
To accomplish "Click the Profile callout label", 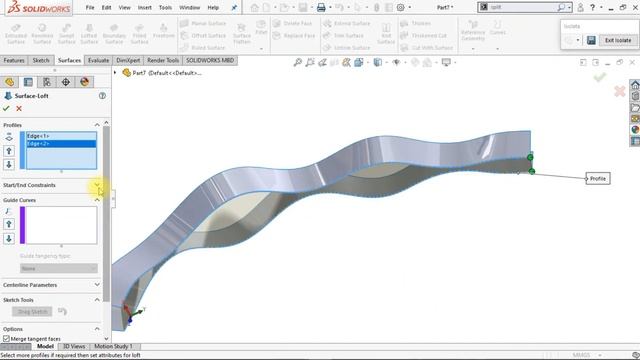I will [x=598, y=178].
